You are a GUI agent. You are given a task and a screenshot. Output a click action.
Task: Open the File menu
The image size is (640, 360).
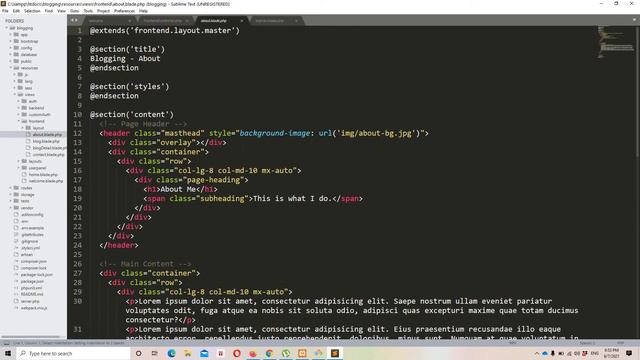[x=5, y=11]
